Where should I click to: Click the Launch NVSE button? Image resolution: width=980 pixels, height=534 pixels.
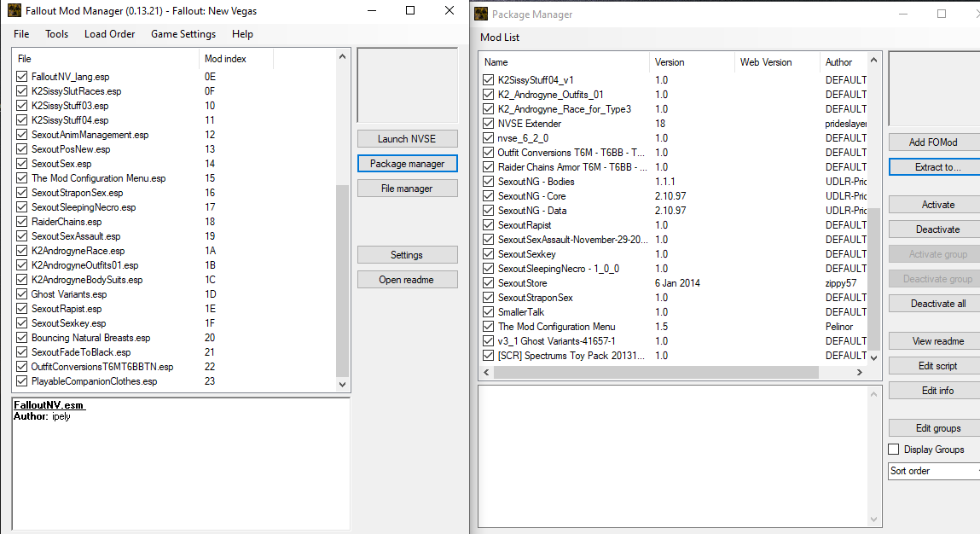coord(407,139)
